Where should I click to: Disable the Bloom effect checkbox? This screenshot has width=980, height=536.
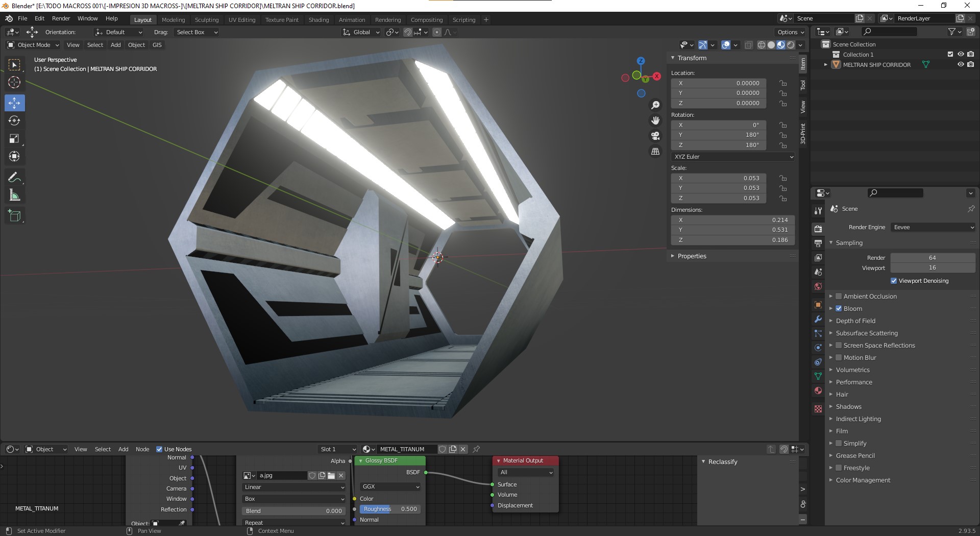pos(839,308)
